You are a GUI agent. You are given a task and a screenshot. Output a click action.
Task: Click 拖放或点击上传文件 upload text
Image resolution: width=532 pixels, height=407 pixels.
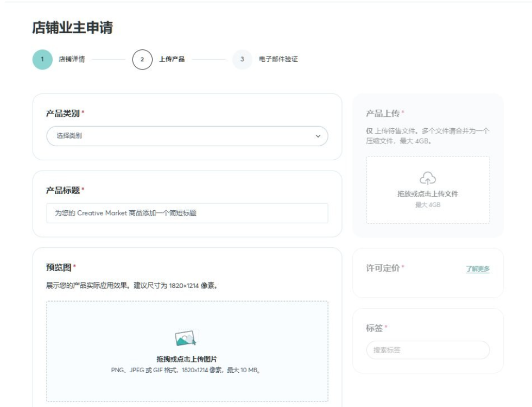pyautogui.click(x=428, y=193)
